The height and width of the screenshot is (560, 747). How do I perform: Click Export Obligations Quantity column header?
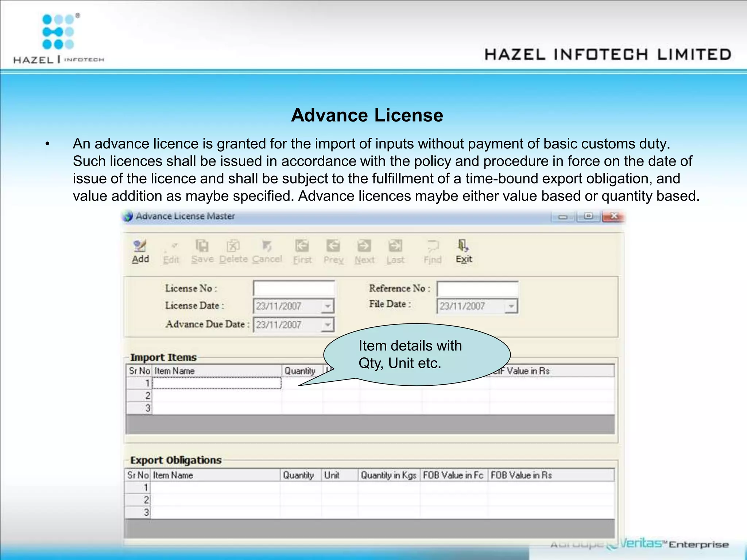[x=301, y=475]
